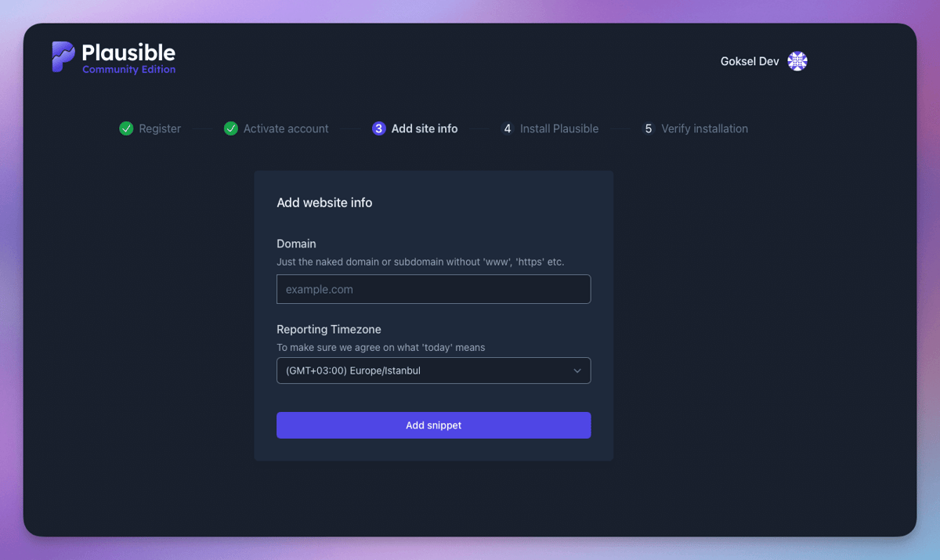Click the green checkmark beside Activate account
Viewport: 940px width, 560px height.
230,128
